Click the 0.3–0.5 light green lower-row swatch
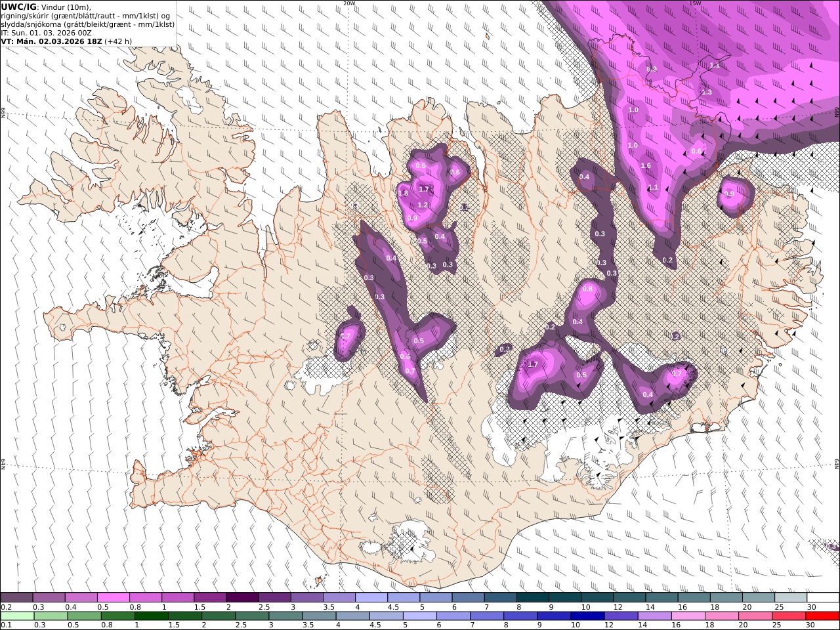This screenshot has height=630, width=840. tap(51, 616)
